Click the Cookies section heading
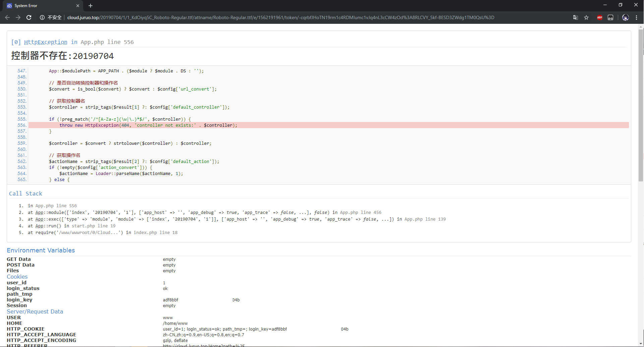 [x=17, y=277]
